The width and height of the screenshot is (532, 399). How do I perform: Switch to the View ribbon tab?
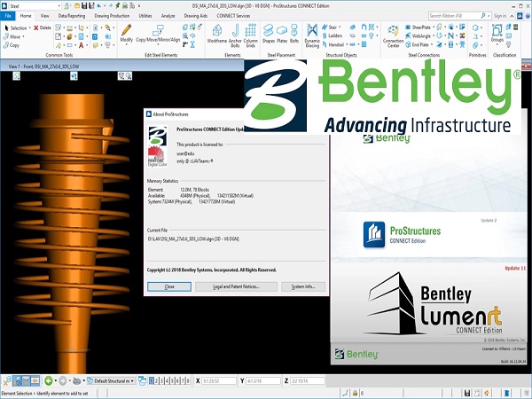(44, 16)
